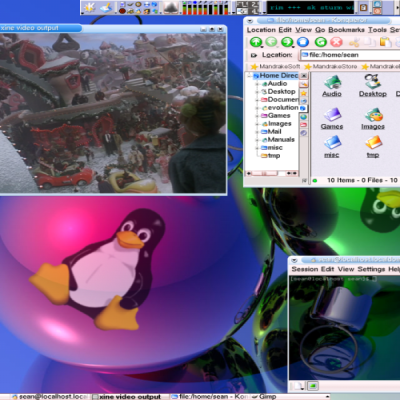
Task: Open the KDE K menu on panel
Action: (x=89, y=7)
